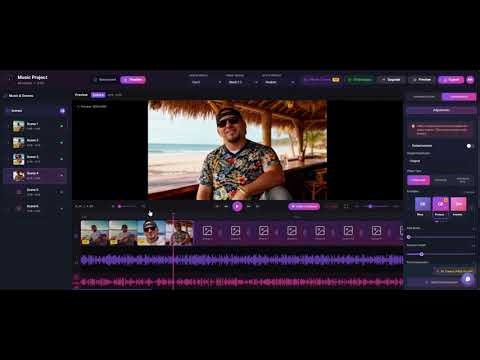The height and width of the screenshot is (360, 480).
Task: Click the second empty image placeholder in the video track
Action: click(x=235, y=231)
